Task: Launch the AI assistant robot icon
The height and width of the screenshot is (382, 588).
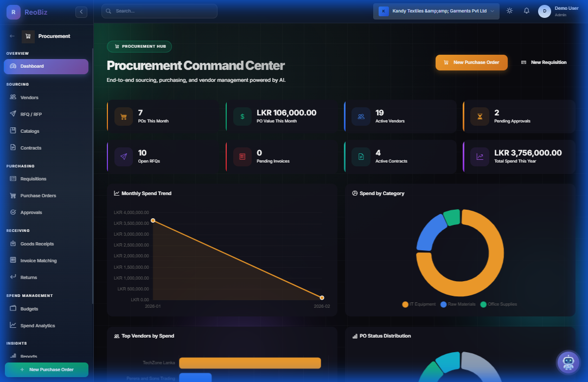Action: [x=568, y=362]
